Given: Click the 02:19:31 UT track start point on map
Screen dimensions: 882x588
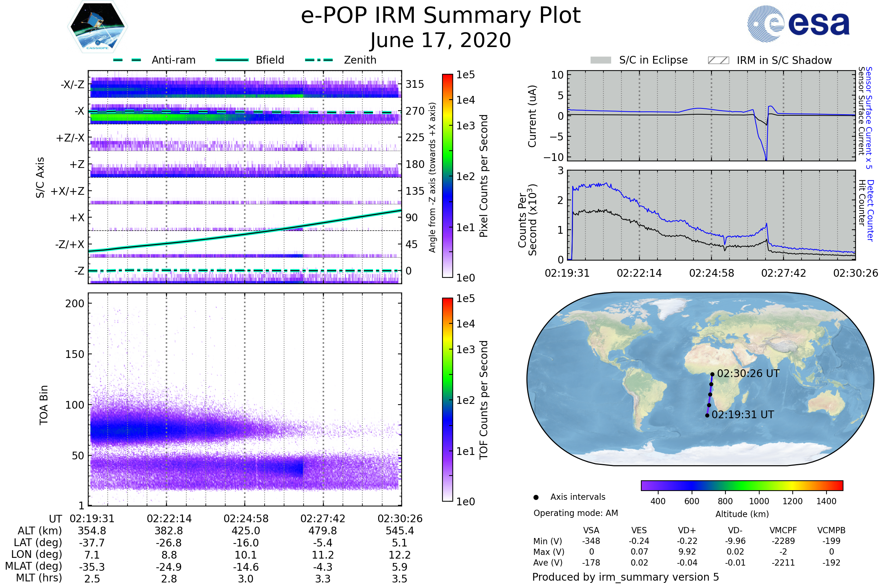Looking at the screenshot, I should (x=707, y=416).
